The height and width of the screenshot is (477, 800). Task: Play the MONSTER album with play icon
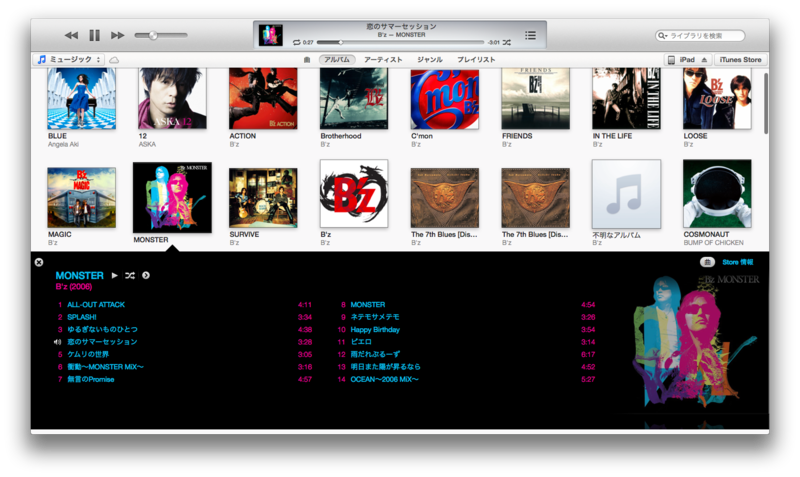pyautogui.click(x=115, y=275)
